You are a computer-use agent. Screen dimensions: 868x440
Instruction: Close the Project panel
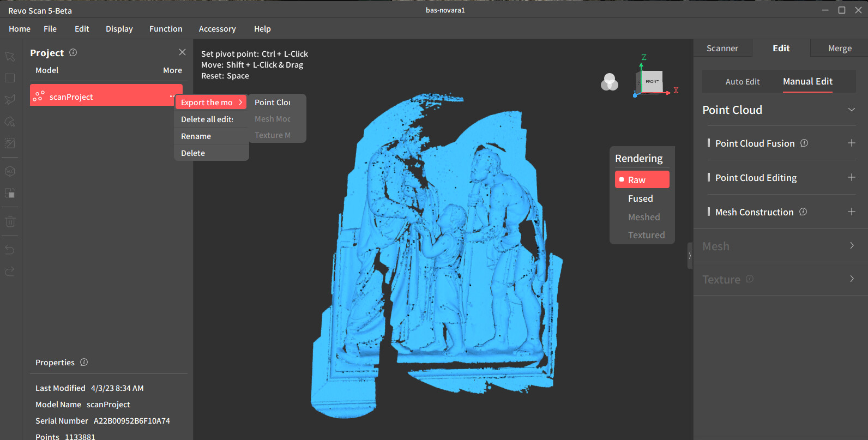[182, 52]
